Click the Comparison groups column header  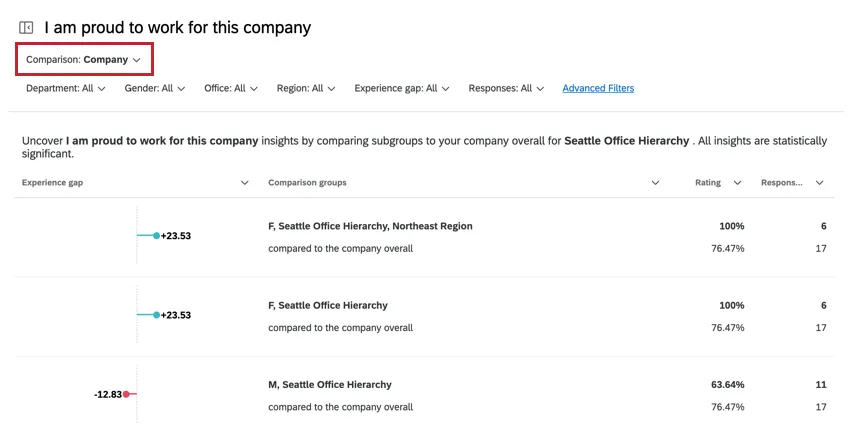(307, 183)
